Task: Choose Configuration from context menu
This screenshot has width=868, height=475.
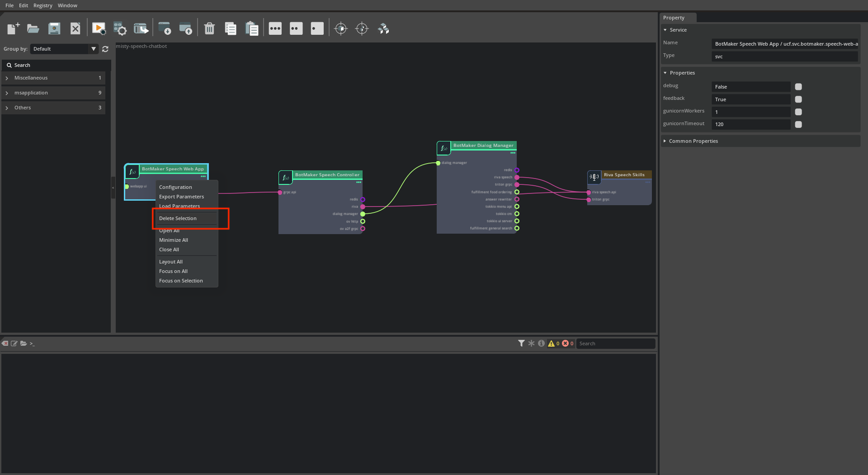Action: (187, 187)
